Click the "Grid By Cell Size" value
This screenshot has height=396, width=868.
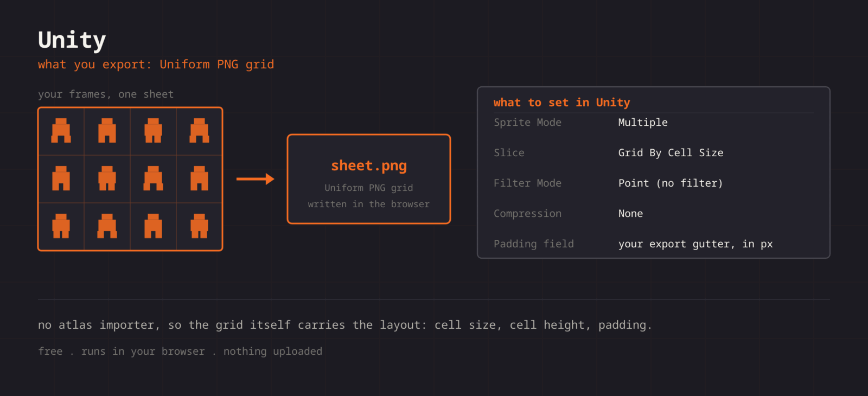pyautogui.click(x=671, y=153)
